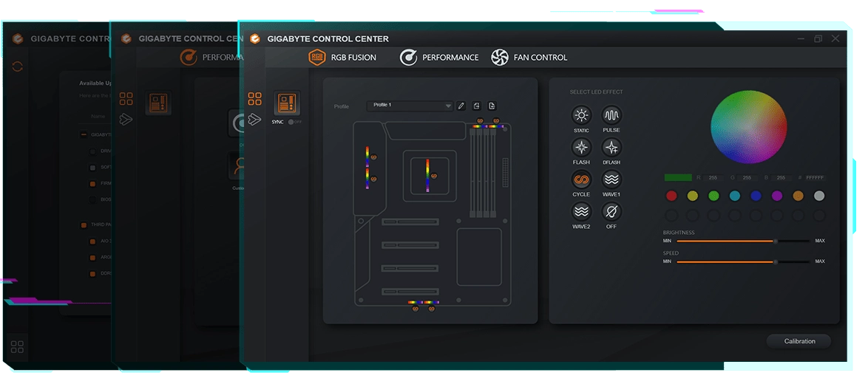Switch to the RGB FUSION tab

(342, 58)
